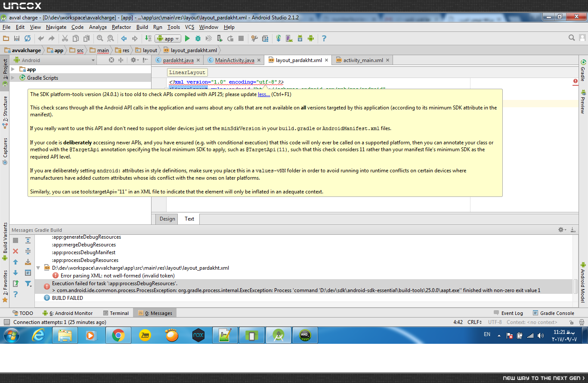The height and width of the screenshot is (383, 588).
Task: Click the Search Everywhere magnifier icon
Action: click(572, 38)
